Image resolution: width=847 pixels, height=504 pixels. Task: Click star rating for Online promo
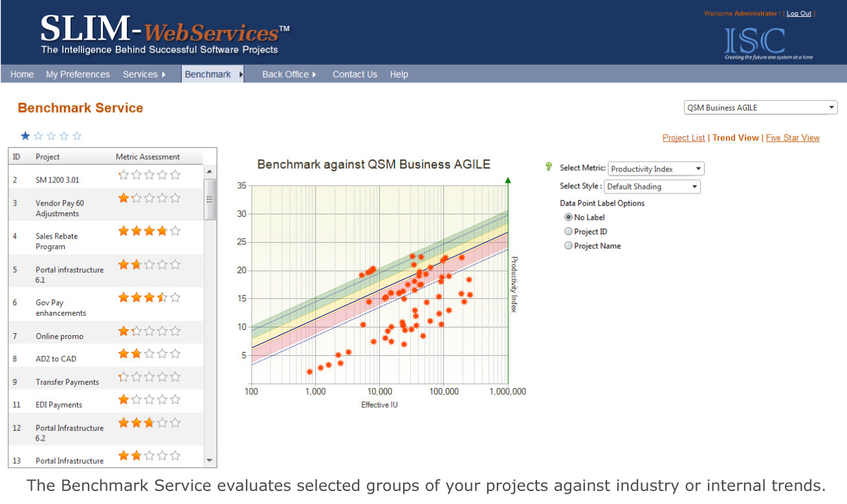click(x=149, y=331)
